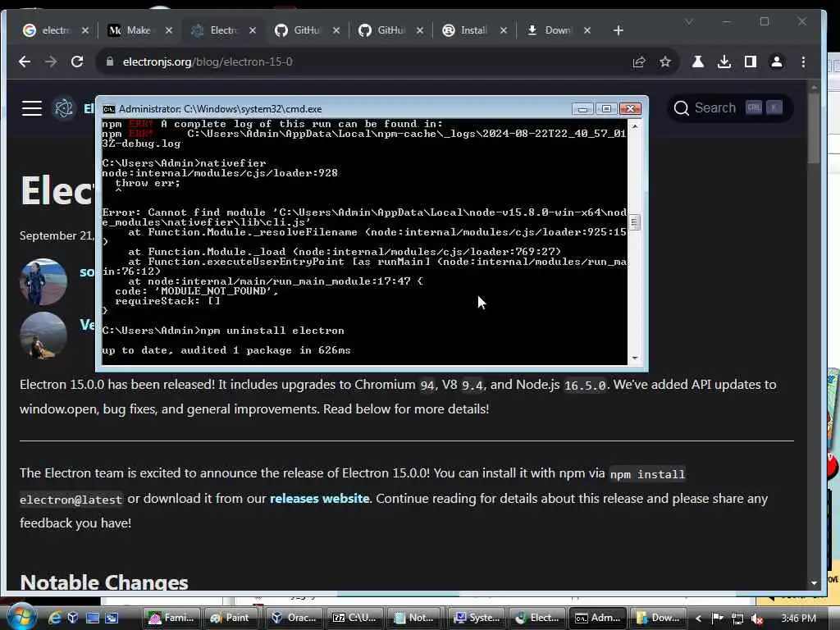Click the network tray icon

737,619
